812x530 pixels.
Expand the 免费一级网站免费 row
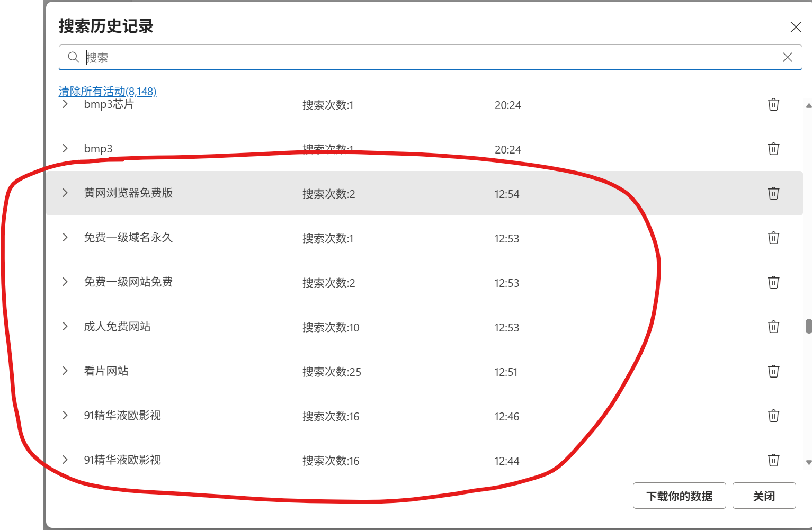65,282
